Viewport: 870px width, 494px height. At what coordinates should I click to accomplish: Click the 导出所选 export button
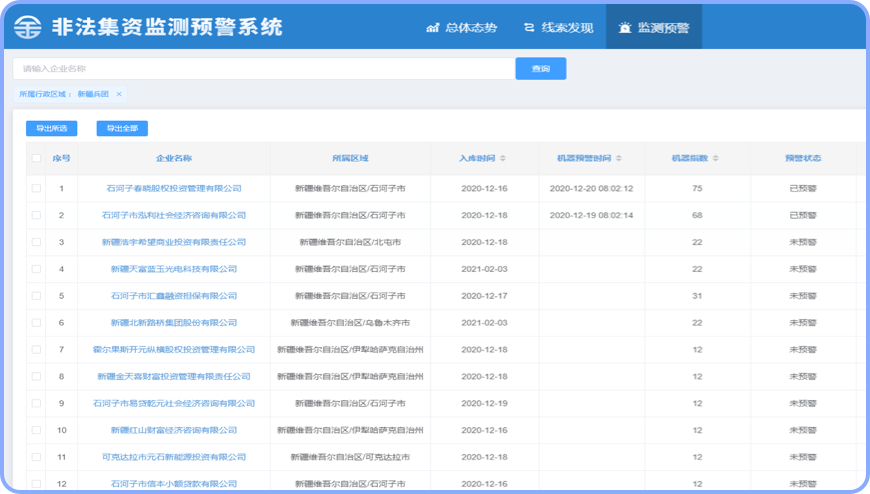pyautogui.click(x=52, y=128)
